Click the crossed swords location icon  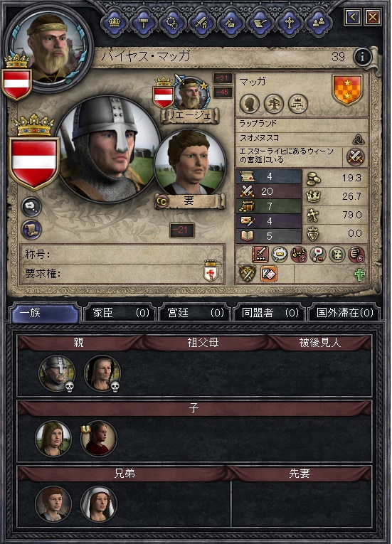coord(356,157)
